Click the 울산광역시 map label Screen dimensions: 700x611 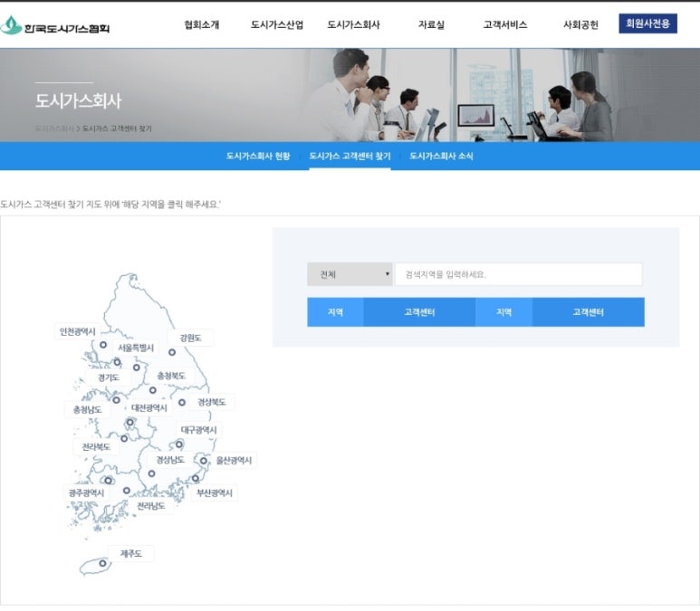click(x=234, y=461)
